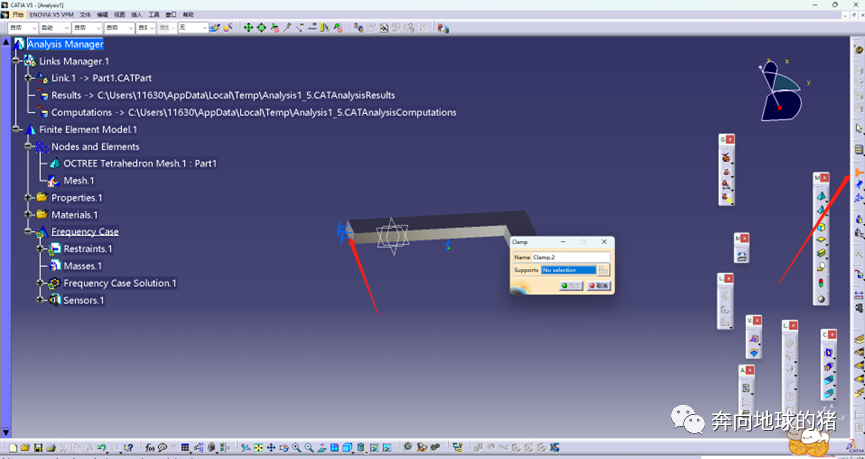Click the Painter brush icon in top toolbar
This screenshot has width=865, height=459.
click(215, 27)
